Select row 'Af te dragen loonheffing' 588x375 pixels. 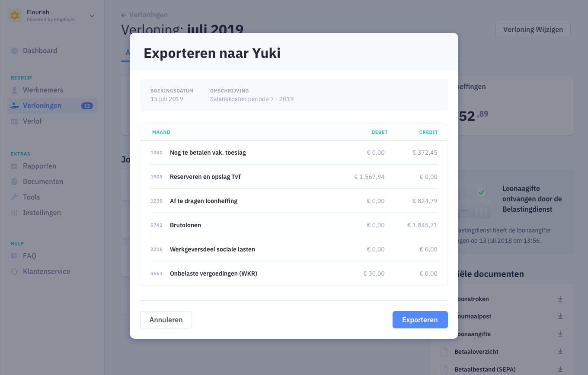(294, 201)
